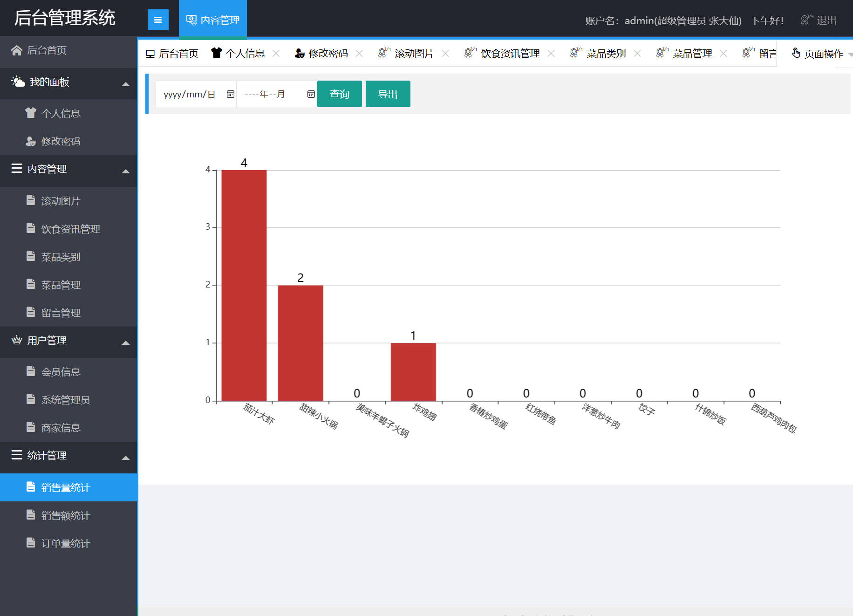The image size is (853, 616).
Task: Click the hamburger sidebar toggle button
Action: (x=158, y=20)
